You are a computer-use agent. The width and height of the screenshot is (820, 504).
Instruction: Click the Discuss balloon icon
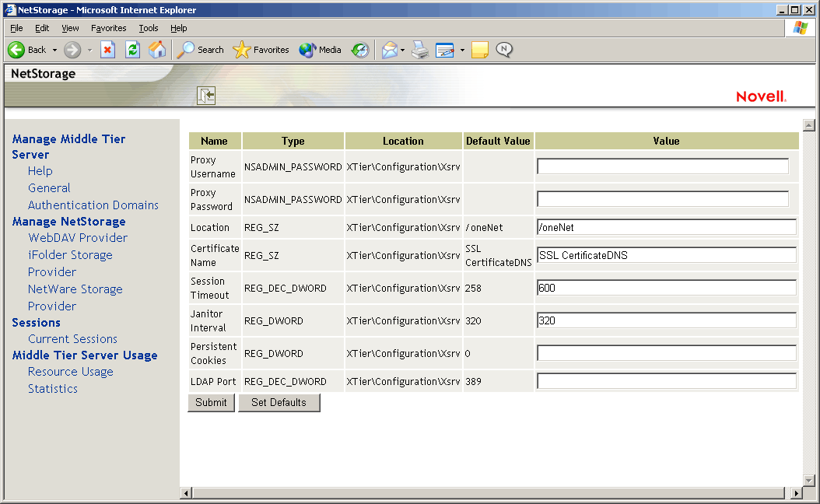[504, 50]
